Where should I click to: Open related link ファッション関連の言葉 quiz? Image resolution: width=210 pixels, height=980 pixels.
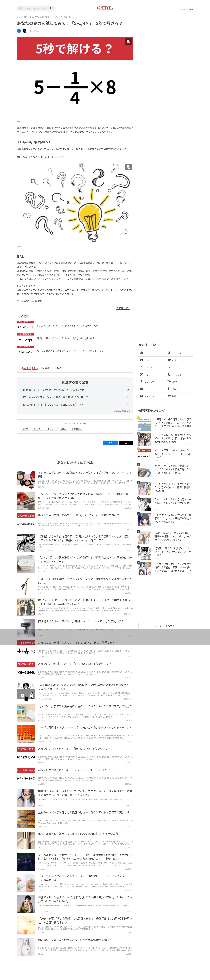pos(75,397)
